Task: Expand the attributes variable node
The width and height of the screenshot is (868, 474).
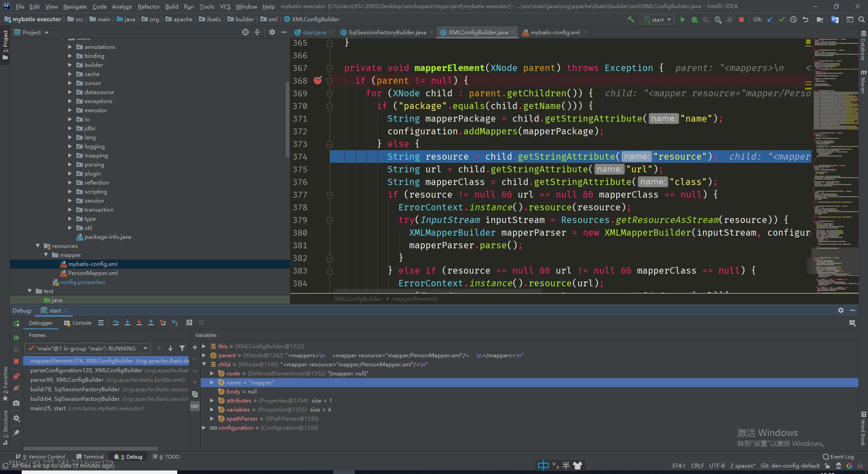Action: tap(212, 400)
